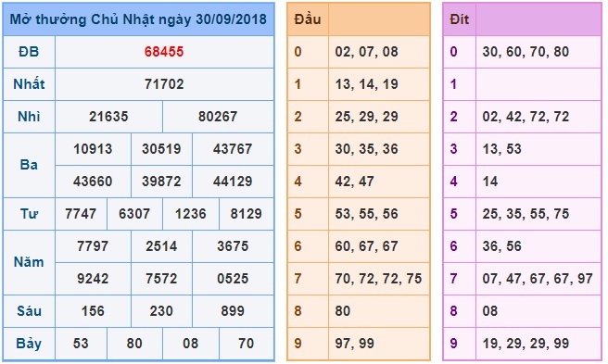Select the Tư prize label
Image resolution: width=608 pixels, height=364 pixels.
pyautogui.click(x=29, y=214)
